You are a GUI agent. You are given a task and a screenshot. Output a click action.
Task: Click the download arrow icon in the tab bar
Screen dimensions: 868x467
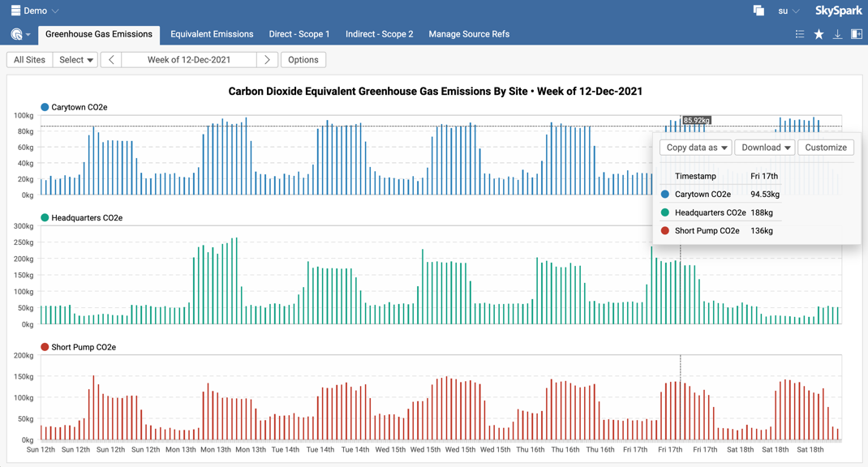pyautogui.click(x=837, y=34)
